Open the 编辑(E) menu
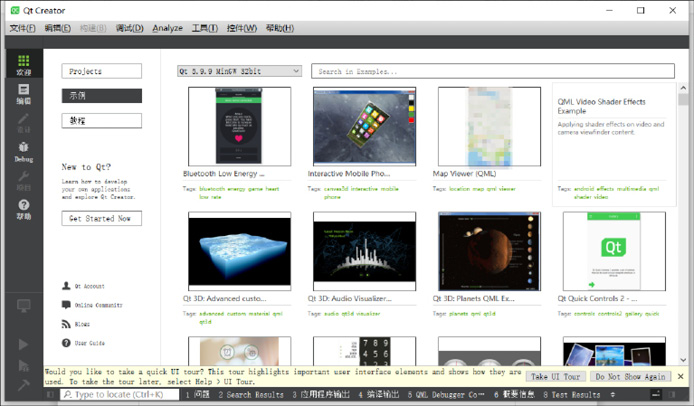The height and width of the screenshot is (406, 694). [x=58, y=28]
